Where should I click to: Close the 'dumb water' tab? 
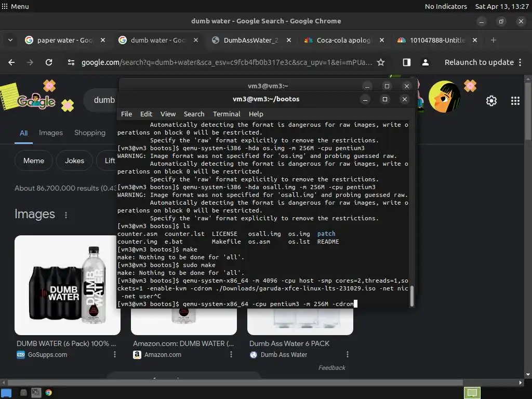click(196, 40)
